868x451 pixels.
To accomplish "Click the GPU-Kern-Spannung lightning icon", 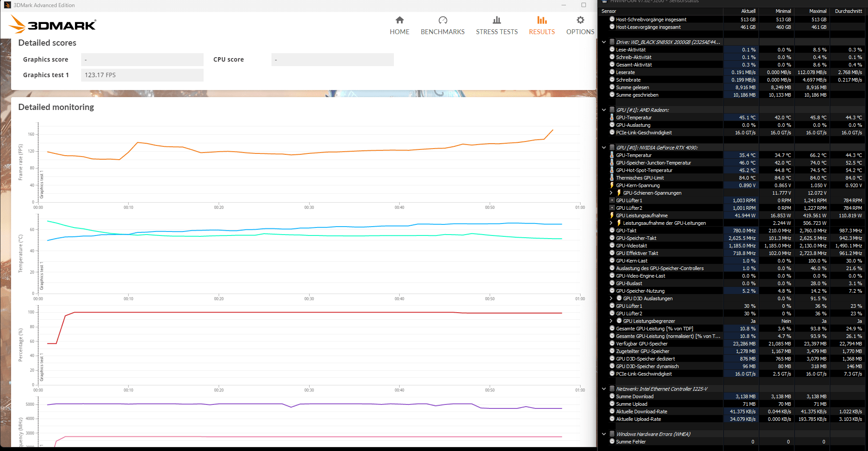I will click(x=612, y=185).
